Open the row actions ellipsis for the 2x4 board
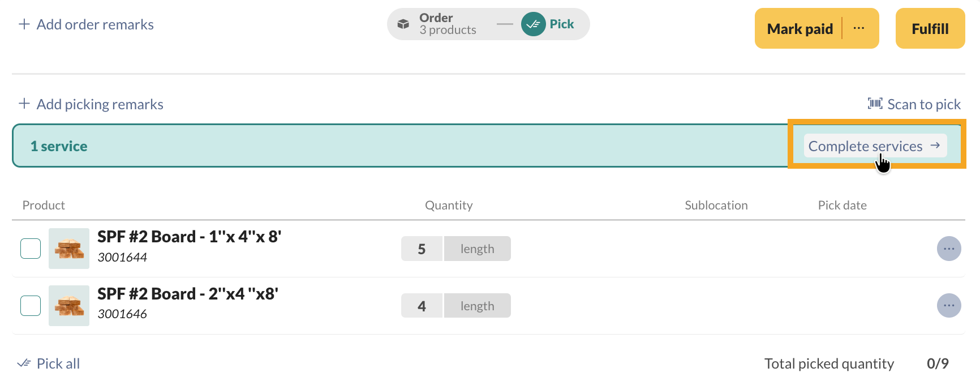 pyautogui.click(x=949, y=305)
